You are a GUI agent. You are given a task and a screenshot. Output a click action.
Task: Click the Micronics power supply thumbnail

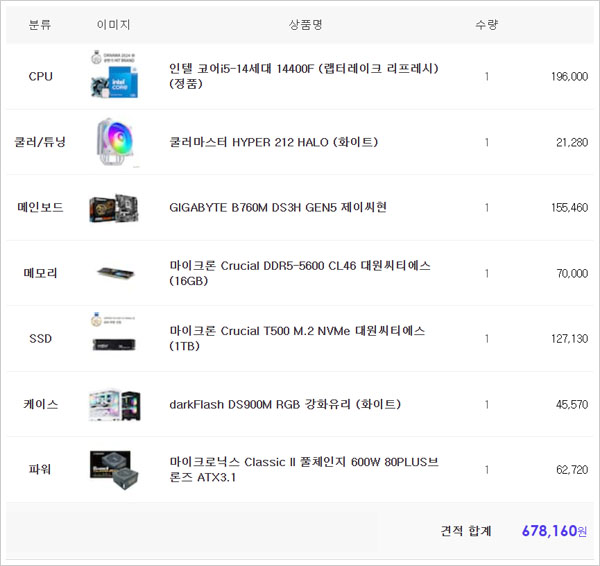click(114, 470)
